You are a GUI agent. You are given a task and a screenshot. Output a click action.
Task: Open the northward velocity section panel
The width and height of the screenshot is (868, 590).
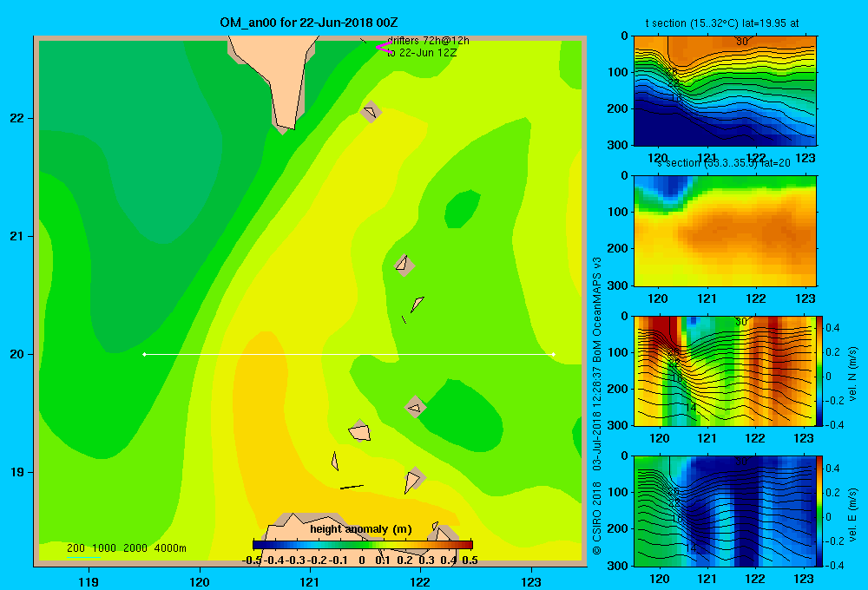pos(725,370)
